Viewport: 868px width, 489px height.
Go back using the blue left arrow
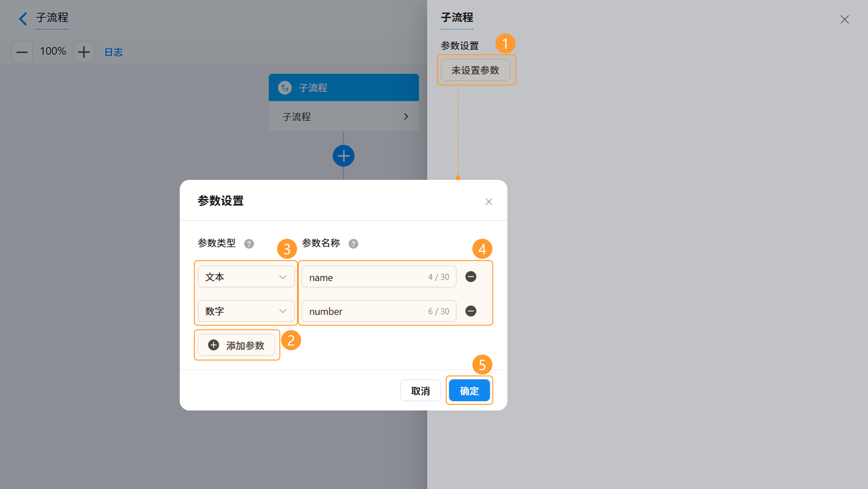pos(23,19)
